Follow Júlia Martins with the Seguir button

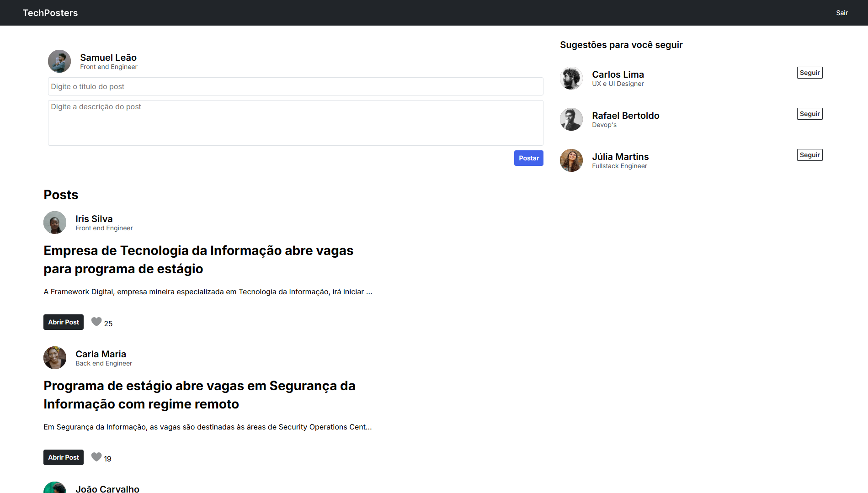tap(809, 154)
